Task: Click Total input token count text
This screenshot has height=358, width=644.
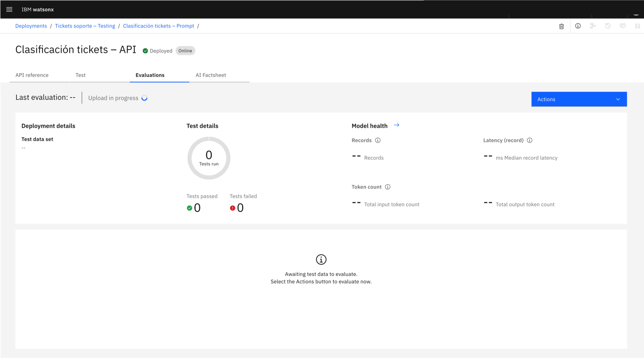Action: click(x=392, y=204)
